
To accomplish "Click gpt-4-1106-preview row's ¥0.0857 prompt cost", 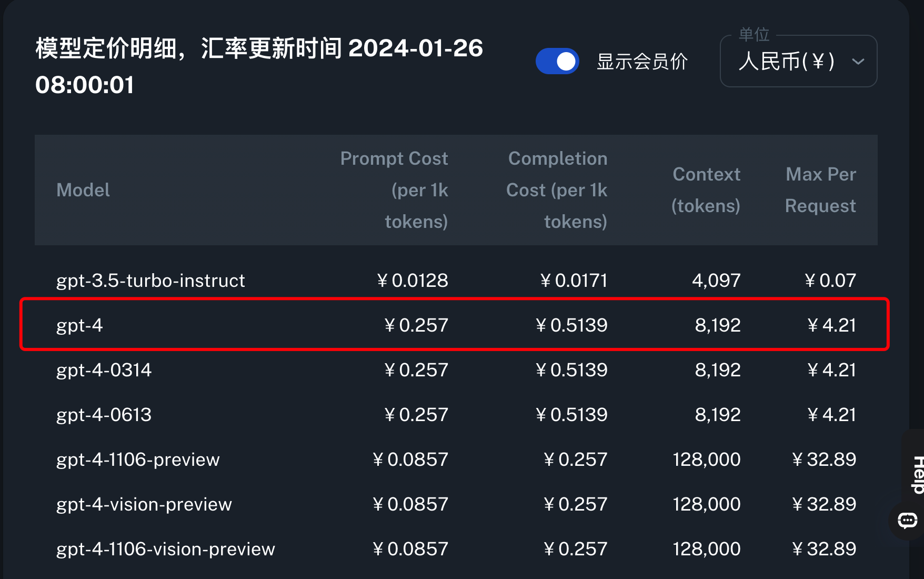I will point(410,460).
